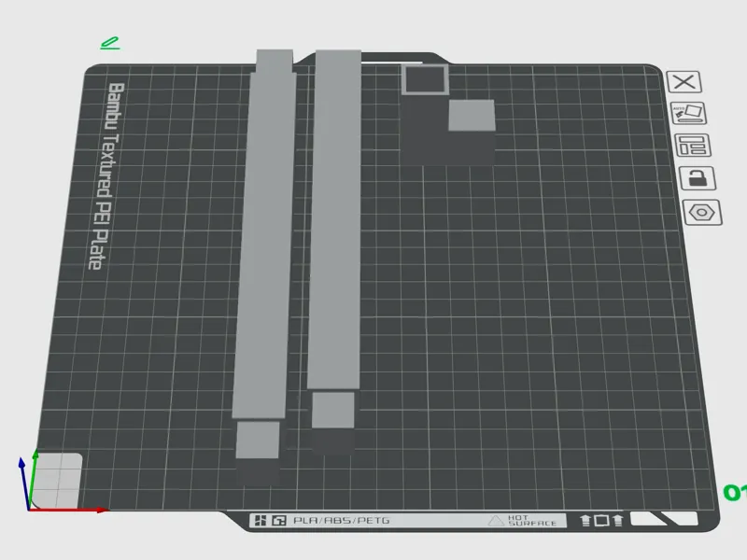Select the right long bar model

335,219
